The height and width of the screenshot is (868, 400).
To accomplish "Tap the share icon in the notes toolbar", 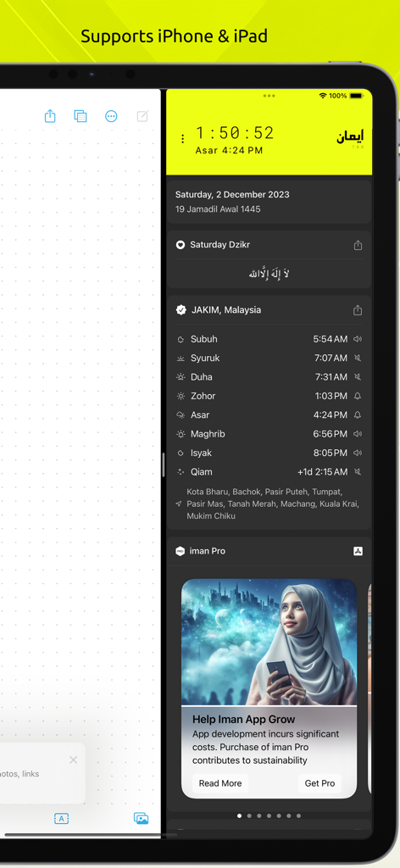I will tap(50, 115).
